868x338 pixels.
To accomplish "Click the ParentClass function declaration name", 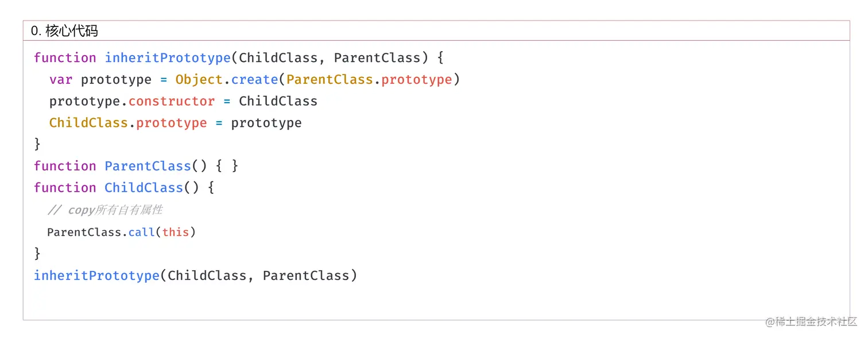I will [x=148, y=166].
